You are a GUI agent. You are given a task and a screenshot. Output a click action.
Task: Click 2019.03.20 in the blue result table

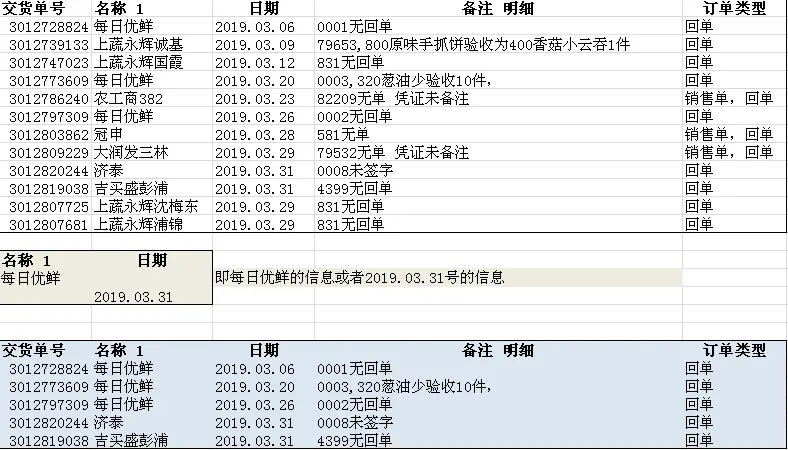(255, 387)
